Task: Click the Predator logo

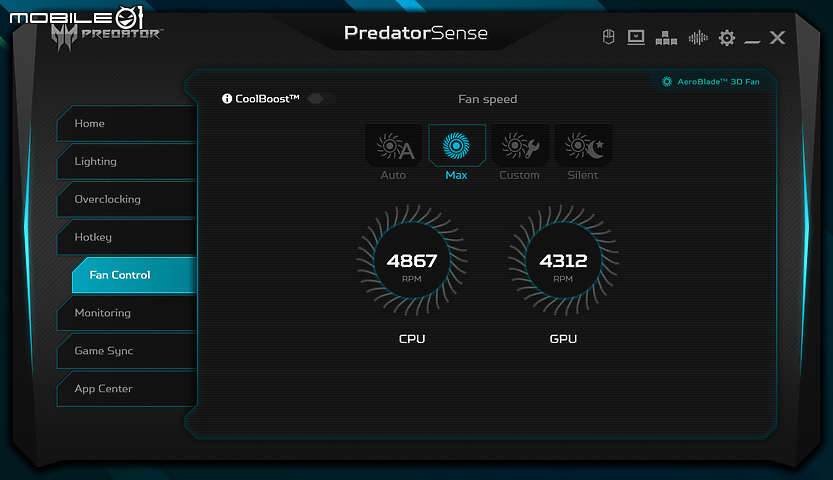Action: pos(106,36)
